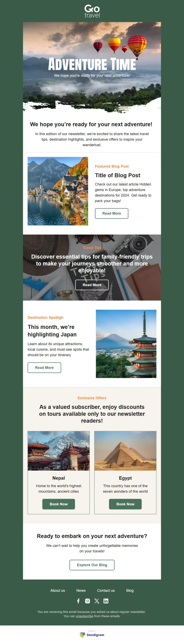Click the Go travel logo
Screen dimensions: 184x644
(x=92, y=11)
